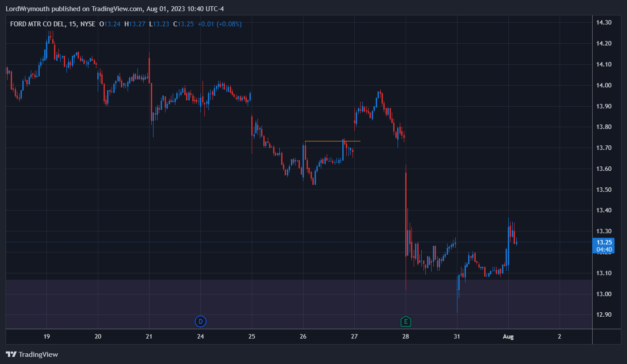Click the date label 31 on time axis

457,337
